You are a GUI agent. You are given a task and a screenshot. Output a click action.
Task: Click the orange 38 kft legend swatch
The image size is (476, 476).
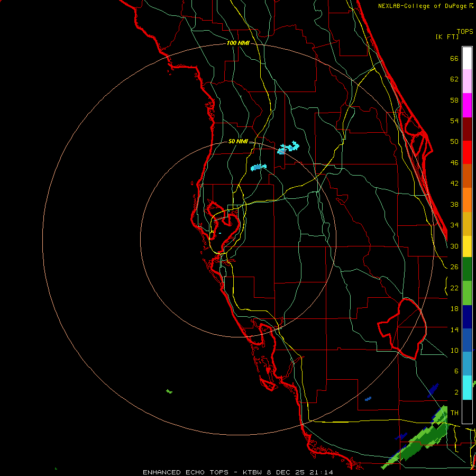coord(467,200)
